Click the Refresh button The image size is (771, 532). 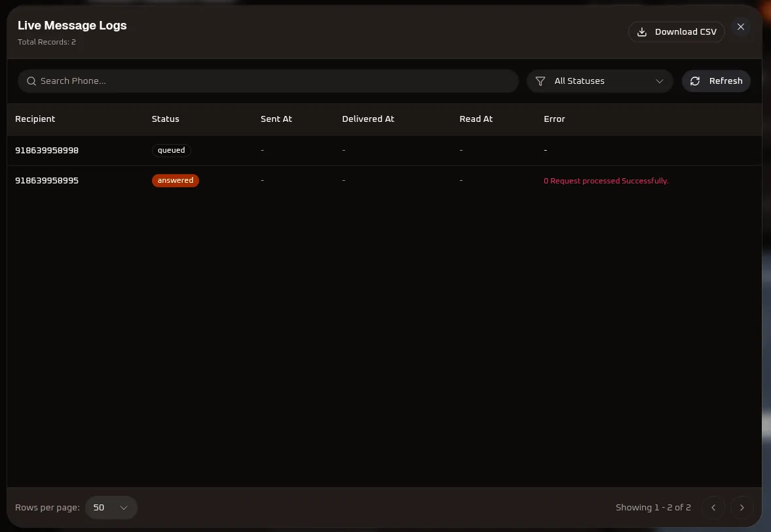716,81
